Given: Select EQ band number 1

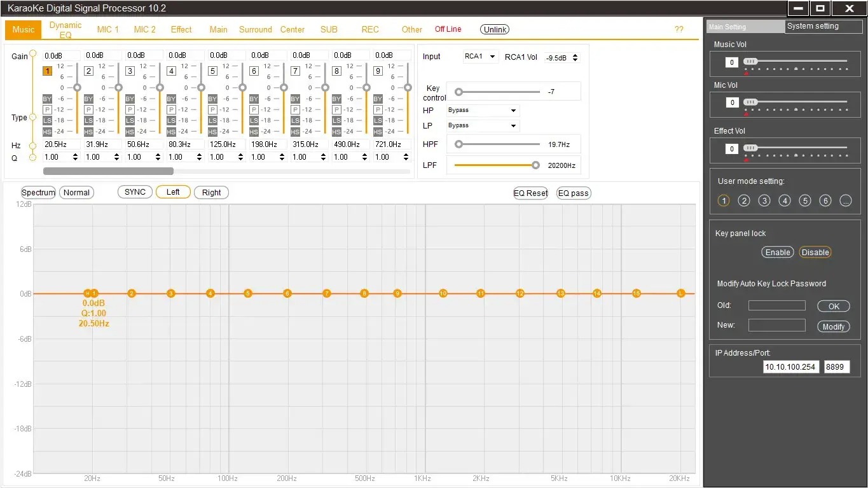Looking at the screenshot, I should (47, 71).
